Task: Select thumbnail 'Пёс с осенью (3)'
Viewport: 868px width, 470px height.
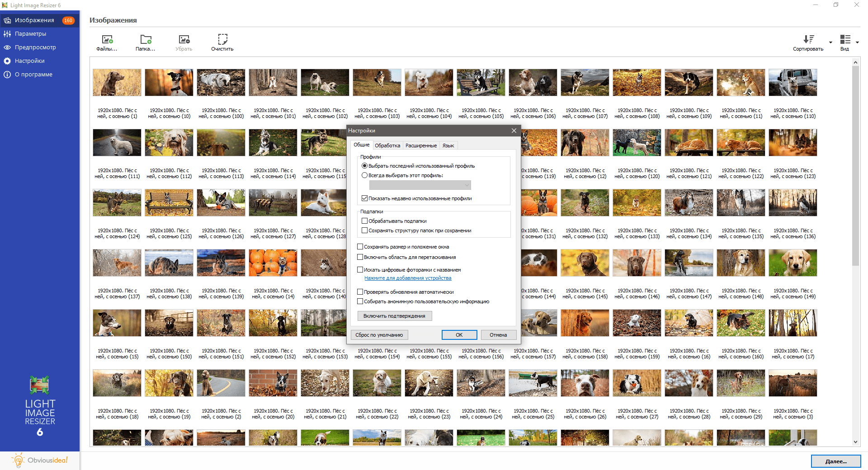Action: click(x=793, y=383)
